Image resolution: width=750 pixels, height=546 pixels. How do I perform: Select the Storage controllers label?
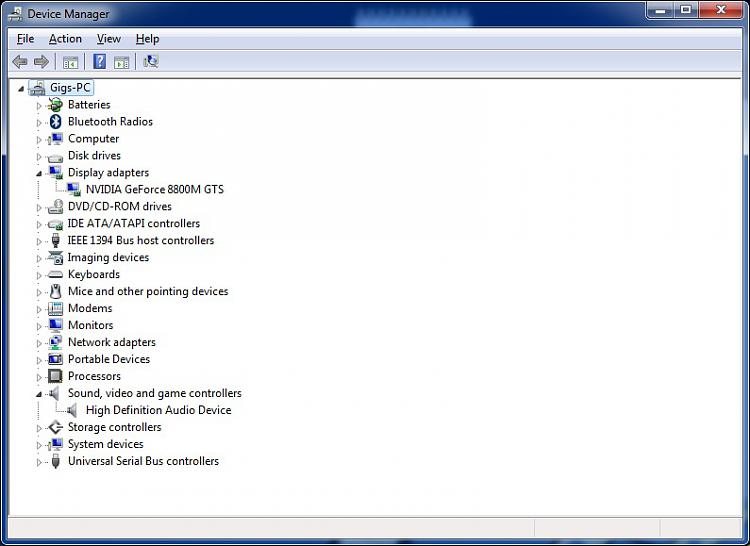[x=114, y=427]
